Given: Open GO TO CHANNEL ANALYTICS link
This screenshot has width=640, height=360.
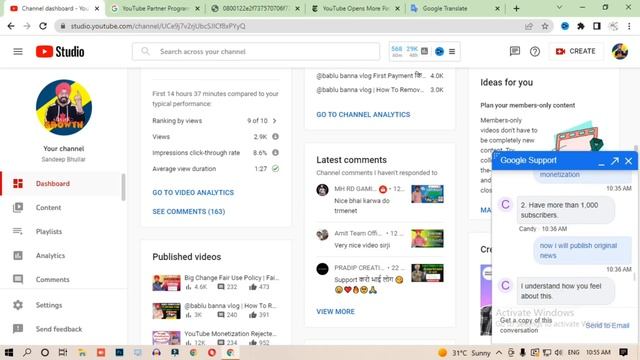Looking at the screenshot, I should 363,115.
